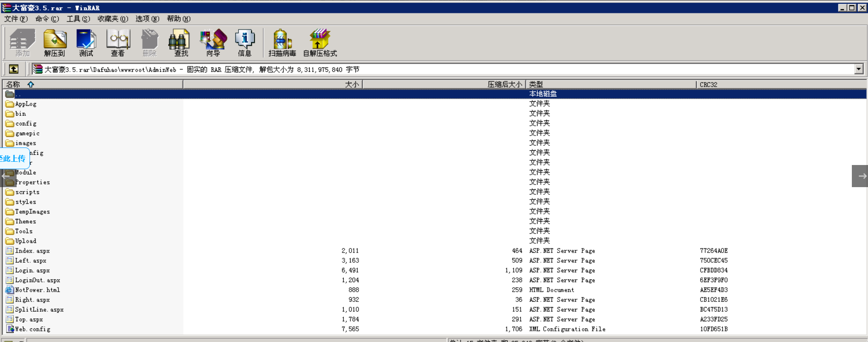The height and width of the screenshot is (342, 868).
Task: Sort by Packed size (压缩后大小) column
Action: (x=444, y=84)
